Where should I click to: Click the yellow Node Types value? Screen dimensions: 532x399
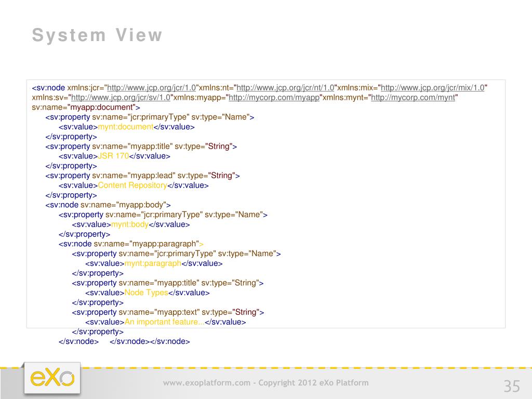point(146,293)
